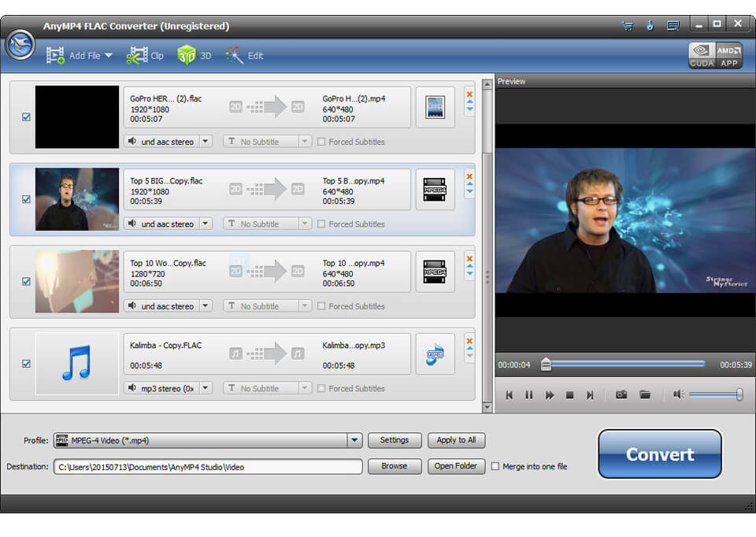Open MPEG4 profile icon for Top 5 BIG file
This screenshot has width=756, height=537.
click(x=435, y=190)
